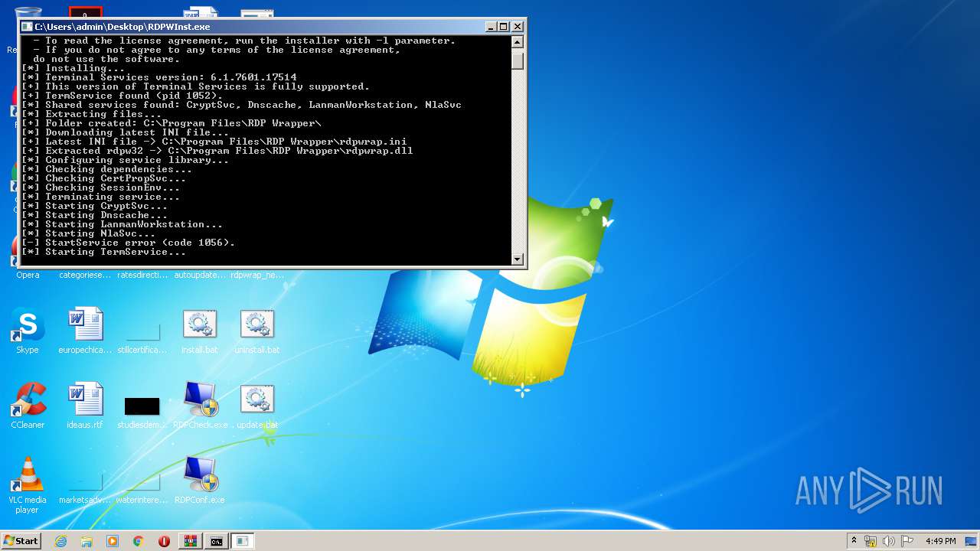Image resolution: width=980 pixels, height=551 pixels.
Task: Click the ratesdirecti file label
Action: point(142,275)
